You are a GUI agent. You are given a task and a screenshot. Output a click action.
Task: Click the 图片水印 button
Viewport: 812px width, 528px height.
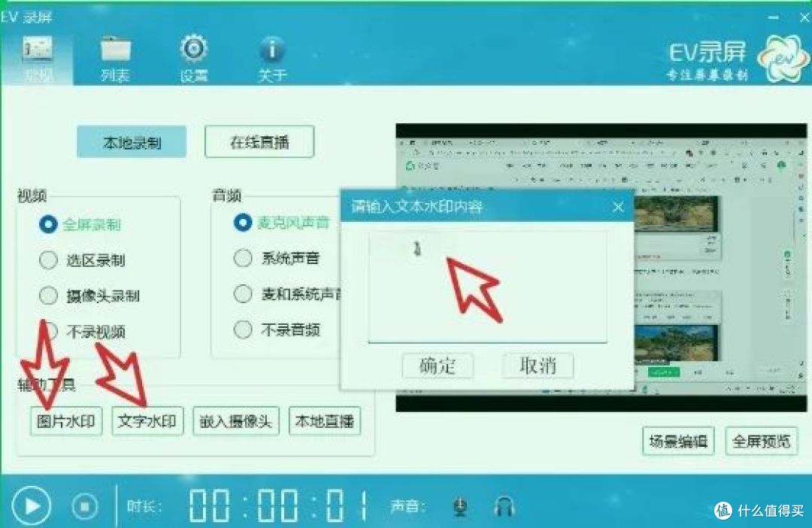coord(65,421)
